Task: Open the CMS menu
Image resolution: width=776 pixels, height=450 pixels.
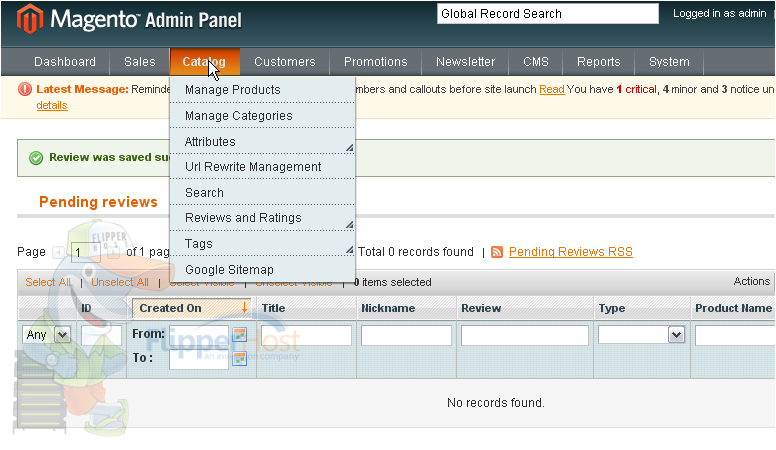Action: [536, 62]
